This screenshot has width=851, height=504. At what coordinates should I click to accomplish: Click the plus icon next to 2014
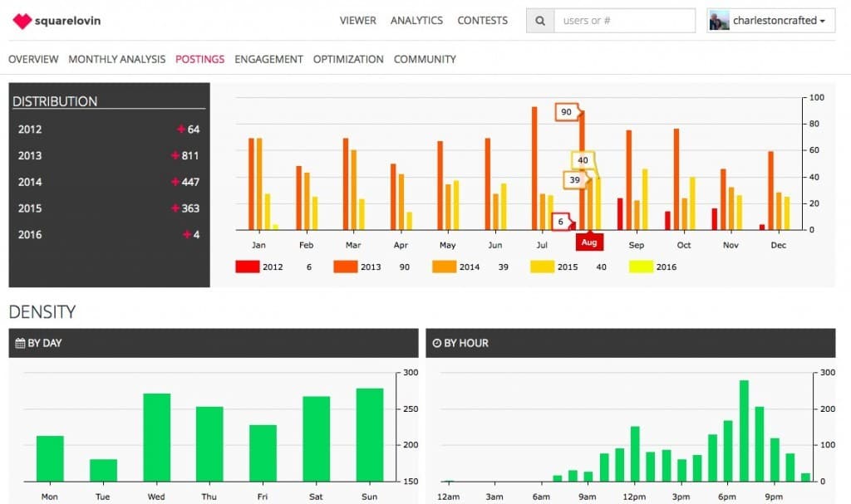(175, 182)
